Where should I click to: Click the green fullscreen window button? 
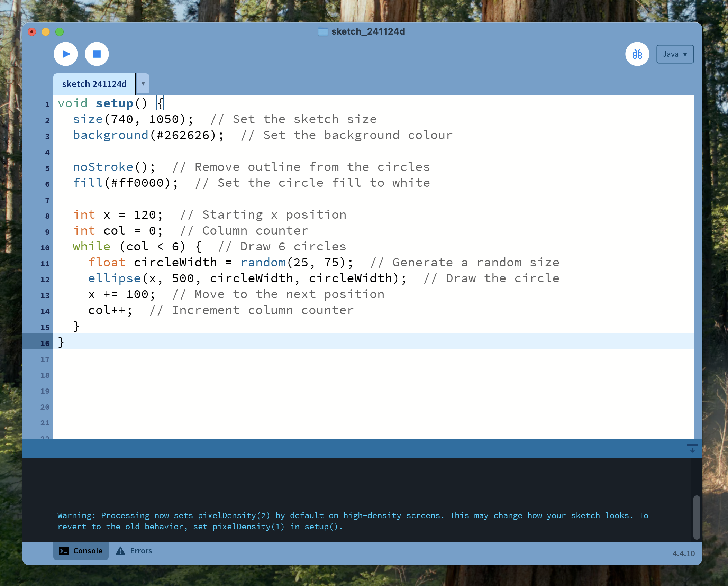60,32
